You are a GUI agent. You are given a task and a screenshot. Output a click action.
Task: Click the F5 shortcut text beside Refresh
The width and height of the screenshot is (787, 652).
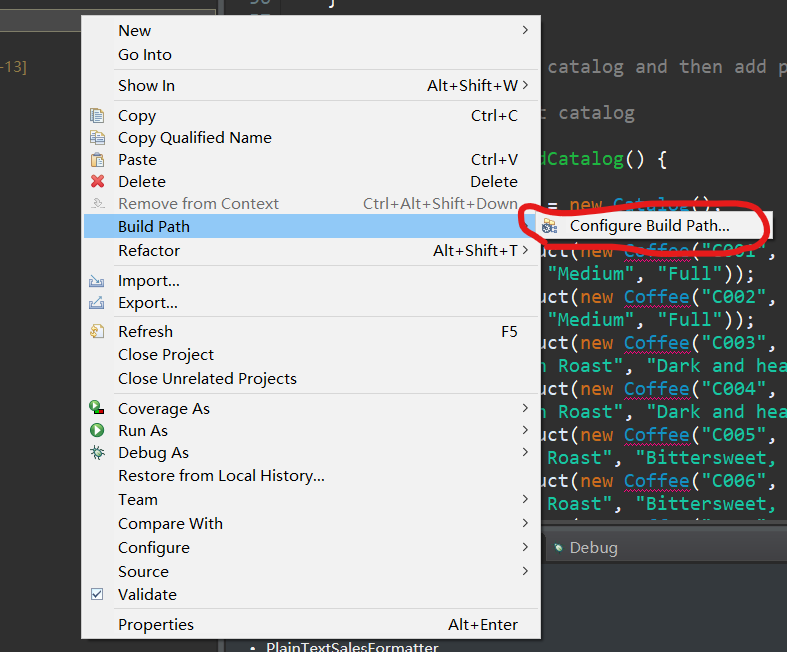509,331
